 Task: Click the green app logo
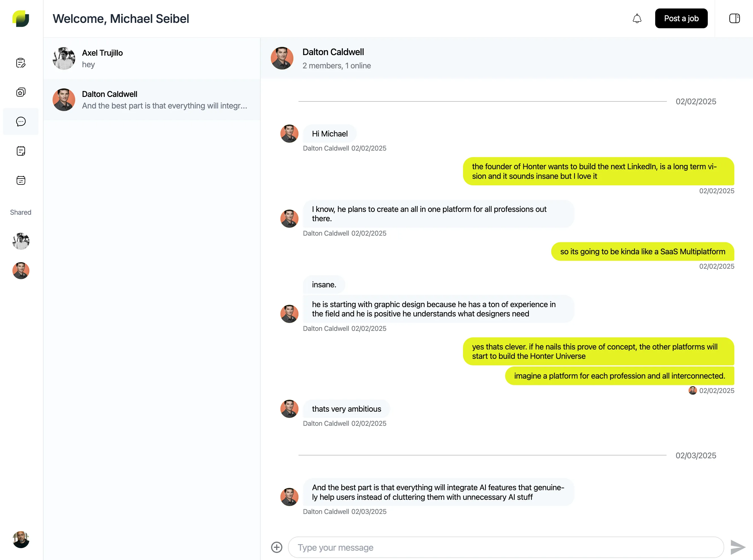coord(21,19)
